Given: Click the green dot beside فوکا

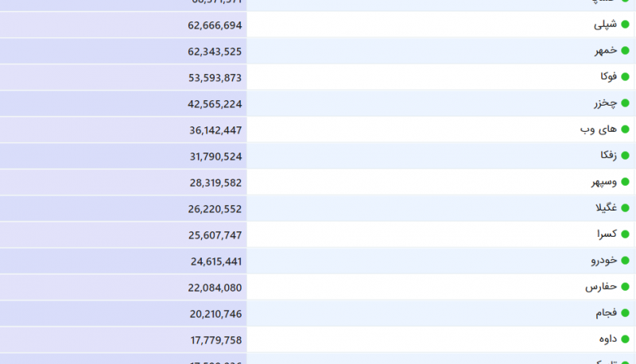Looking at the screenshot, I should coord(625,76).
